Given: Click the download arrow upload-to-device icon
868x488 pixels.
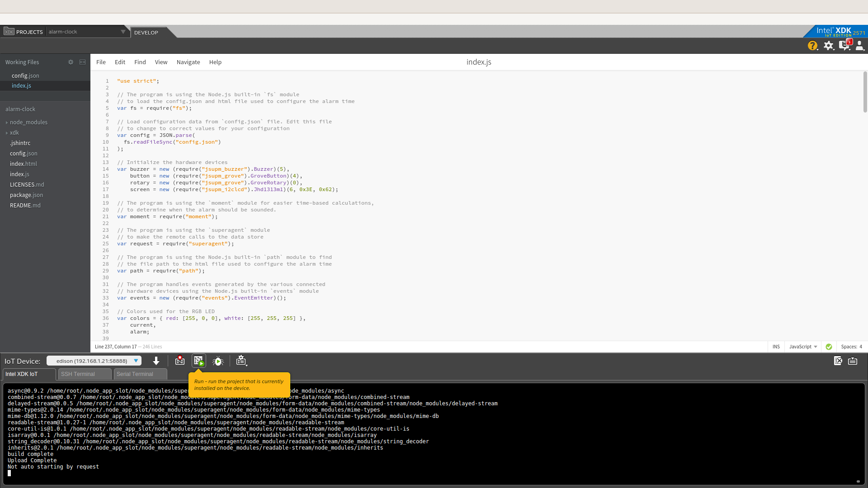Looking at the screenshot, I should pyautogui.click(x=156, y=361).
